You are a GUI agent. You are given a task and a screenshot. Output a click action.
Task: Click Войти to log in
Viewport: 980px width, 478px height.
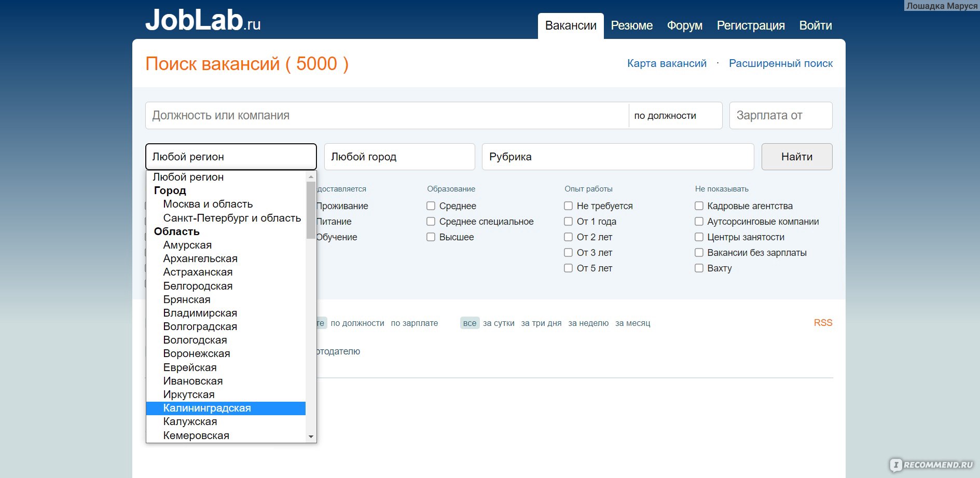815,25
